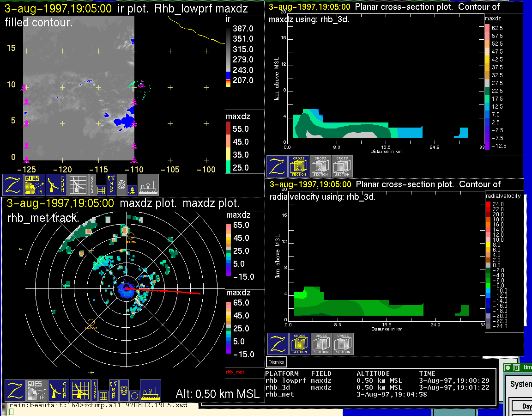Click the Z icon in the IR plot toolbar
The width and height of the screenshot is (532, 416).
[x=12, y=185]
